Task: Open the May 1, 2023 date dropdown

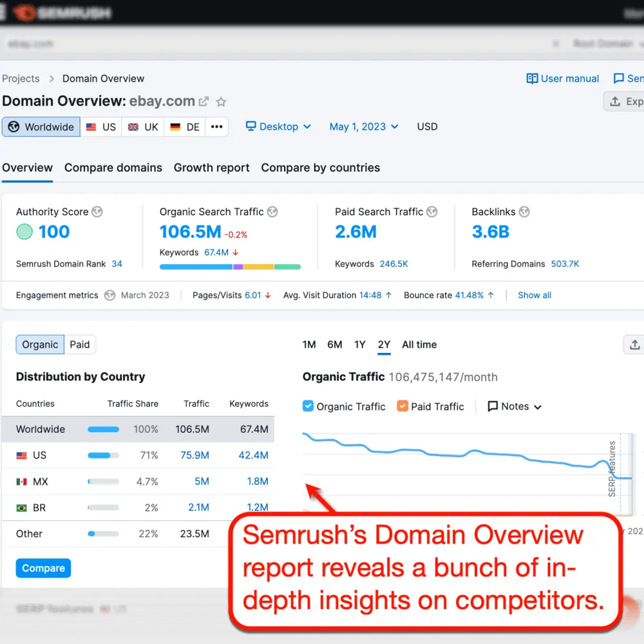Action: click(x=364, y=126)
